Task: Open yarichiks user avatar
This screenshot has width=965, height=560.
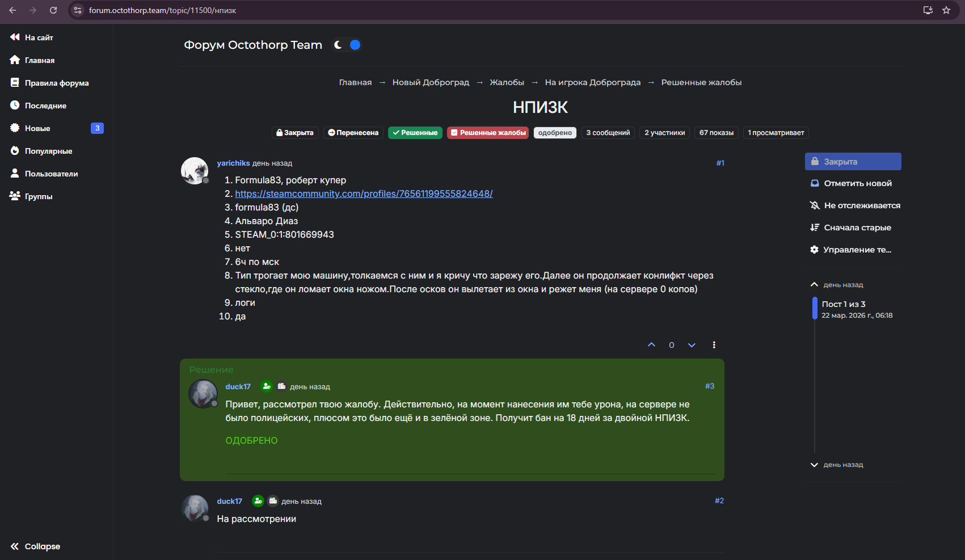Action: click(194, 170)
